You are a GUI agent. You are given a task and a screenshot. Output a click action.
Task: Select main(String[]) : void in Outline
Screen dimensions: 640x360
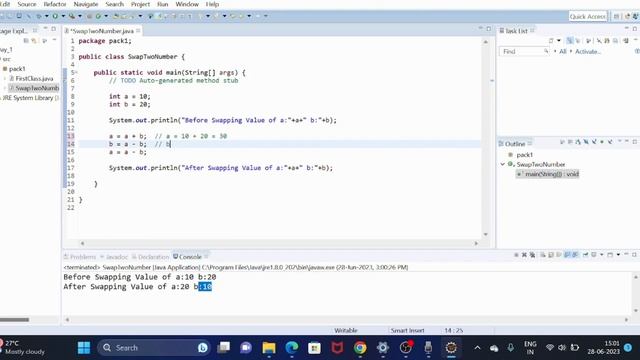click(x=548, y=174)
